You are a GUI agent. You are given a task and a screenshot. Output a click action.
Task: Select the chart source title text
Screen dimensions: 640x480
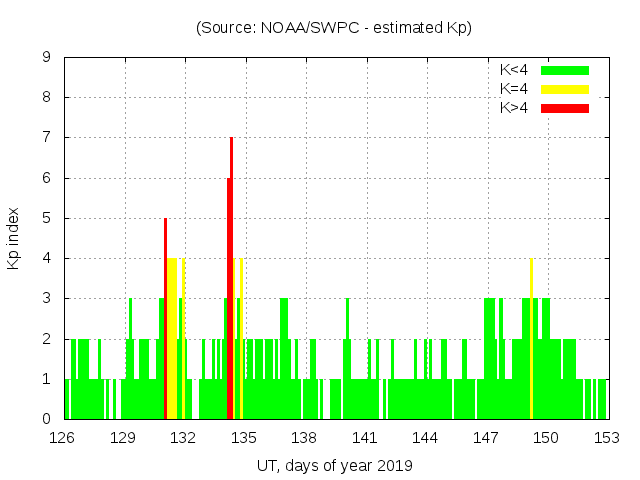(334, 28)
